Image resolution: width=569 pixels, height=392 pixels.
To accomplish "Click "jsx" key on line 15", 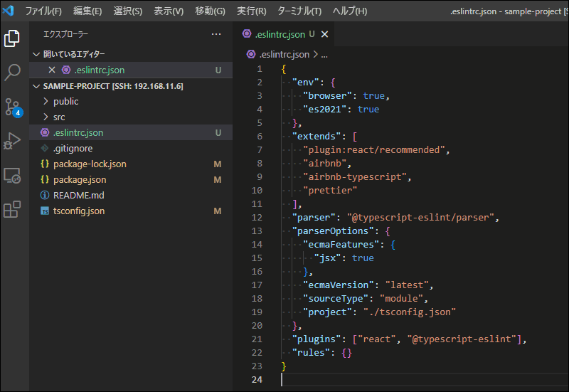I will 327,258.
